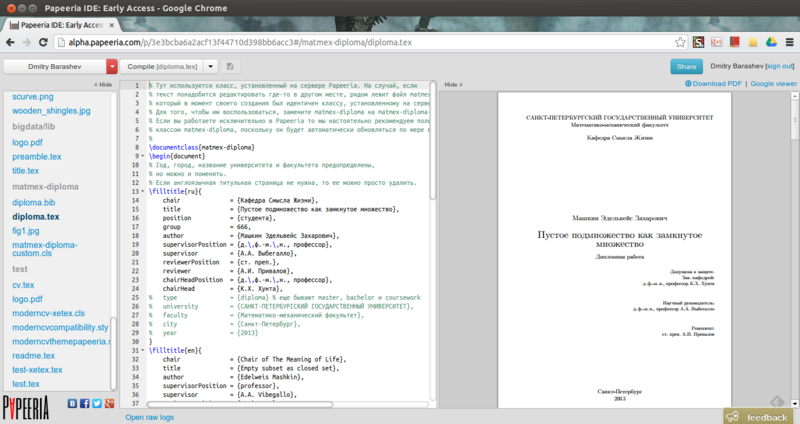Open raw logs
The height and width of the screenshot is (424, 800).
click(149, 417)
